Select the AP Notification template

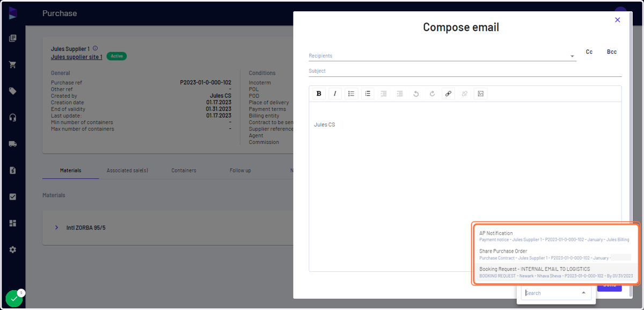[555, 236]
